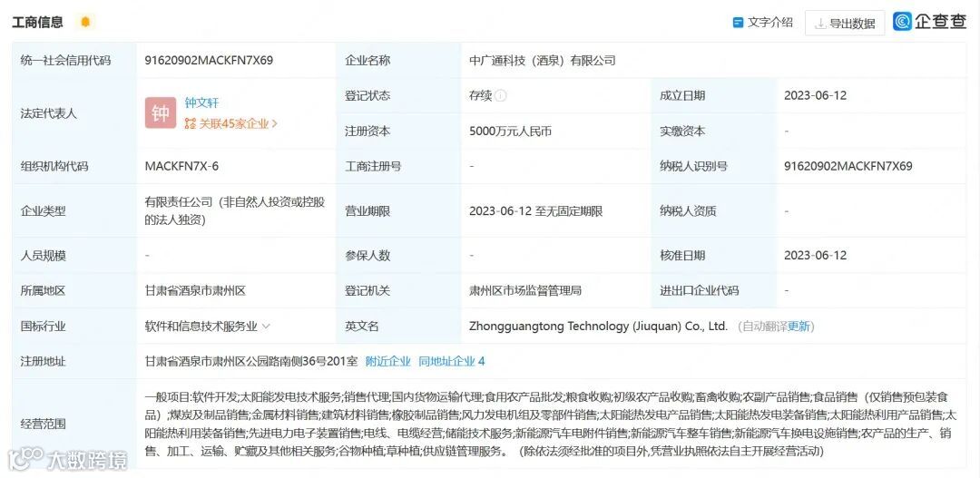
Task: Click the 纳税人资质 label cell
Action: click(x=714, y=211)
